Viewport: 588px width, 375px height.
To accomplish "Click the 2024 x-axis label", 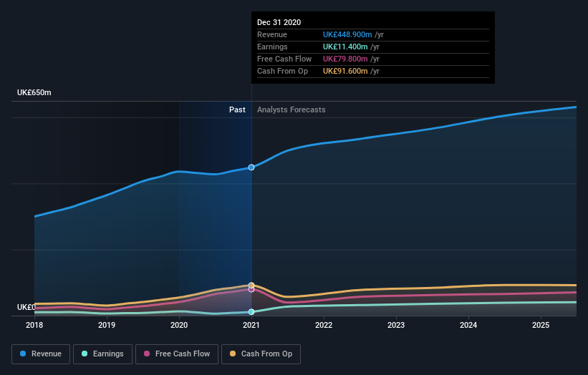I will click(468, 325).
